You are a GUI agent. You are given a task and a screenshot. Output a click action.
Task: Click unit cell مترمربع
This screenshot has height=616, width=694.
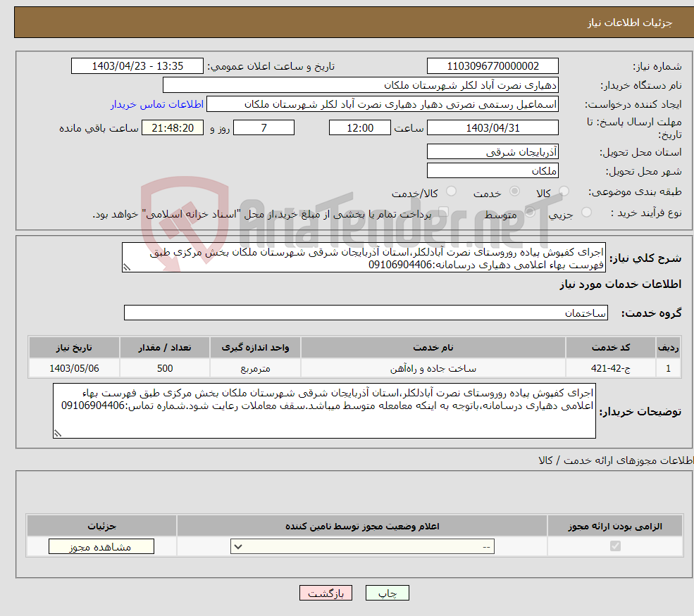(x=255, y=368)
